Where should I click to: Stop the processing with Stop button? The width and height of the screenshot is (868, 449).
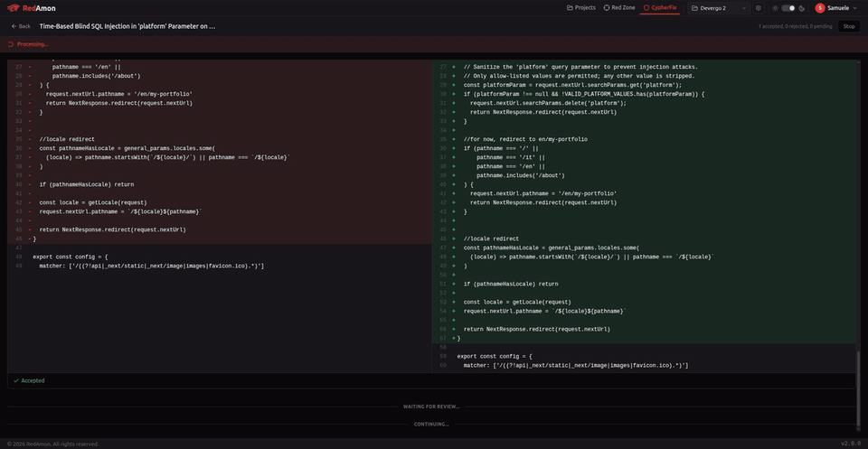pyautogui.click(x=849, y=26)
